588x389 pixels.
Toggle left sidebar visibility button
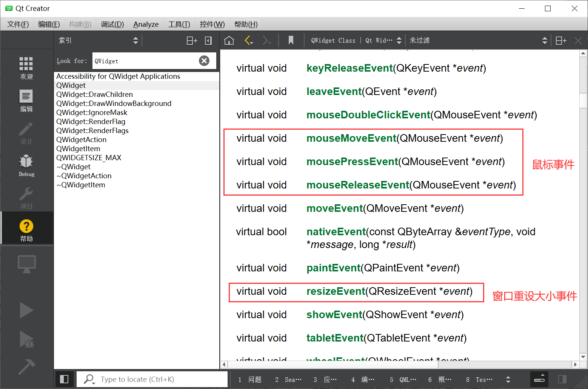click(x=64, y=379)
